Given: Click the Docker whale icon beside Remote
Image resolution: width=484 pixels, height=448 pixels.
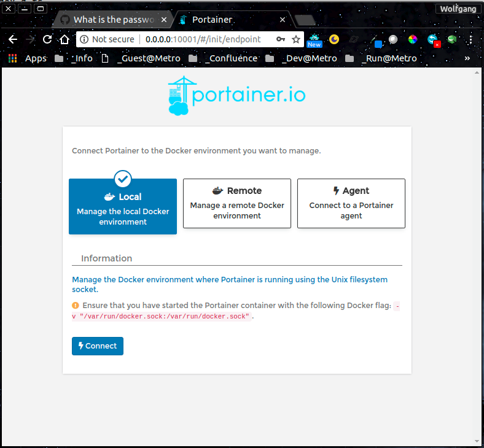Looking at the screenshot, I should pos(217,190).
